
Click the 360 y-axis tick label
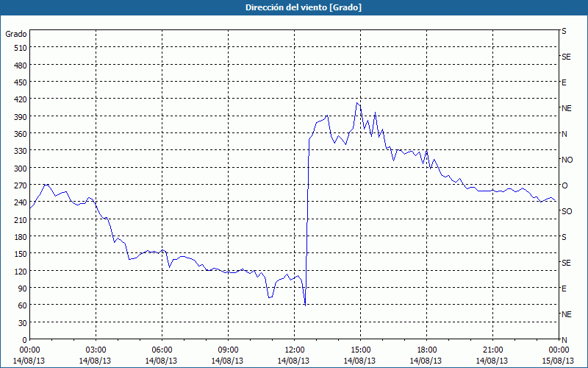(21, 134)
